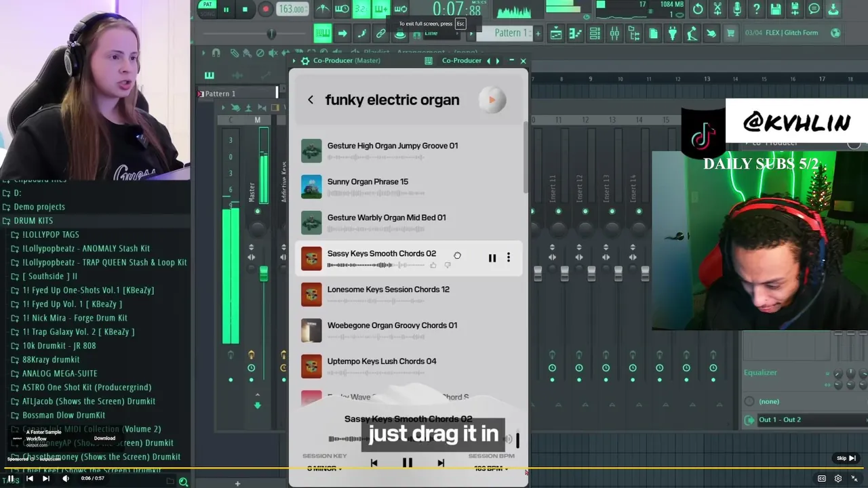
Task: Click the Skip ad button
Action: click(846, 458)
